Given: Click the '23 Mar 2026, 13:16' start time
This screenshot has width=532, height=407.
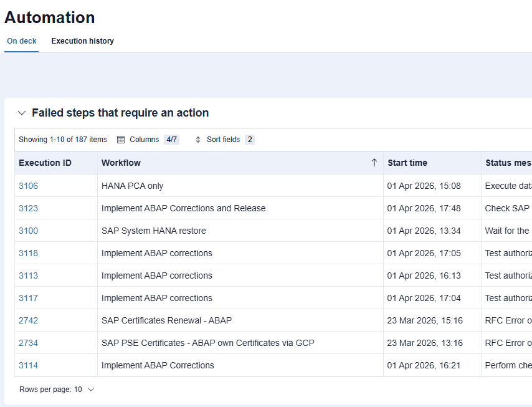Looking at the screenshot, I should [425, 343].
